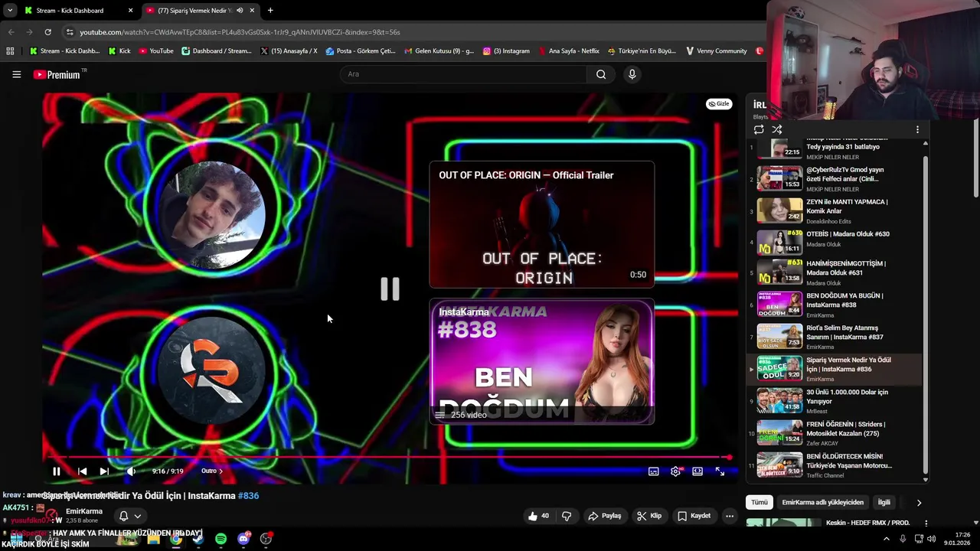Open options for 'Keskin - HEDEF RMX' video
This screenshot has height=551, width=980.
pos(926,523)
